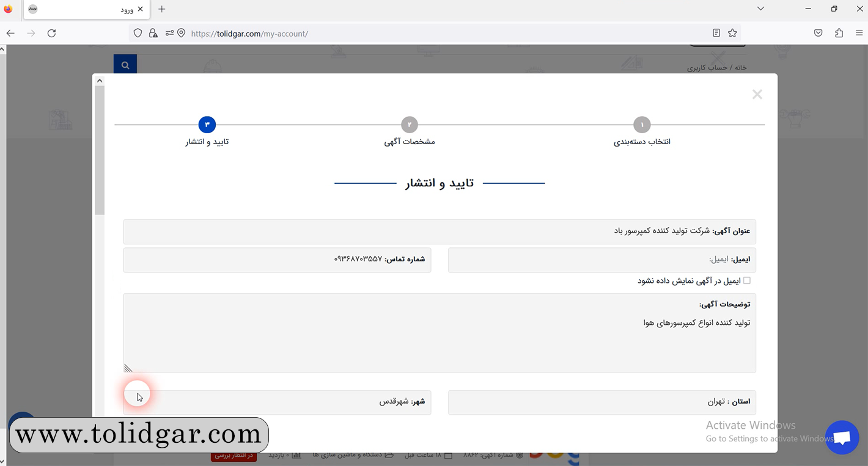The image size is (868, 466).
Task: Switch to the ورود browser tab
Action: 86,9
